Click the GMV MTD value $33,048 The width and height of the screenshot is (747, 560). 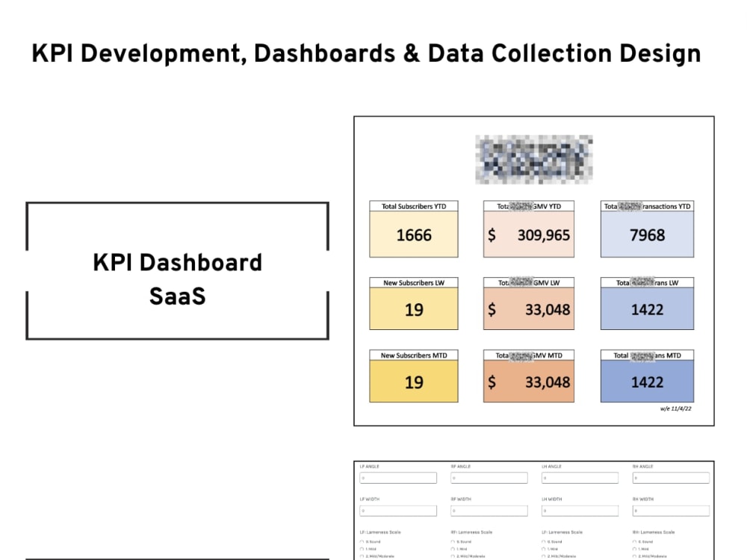click(529, 382)
